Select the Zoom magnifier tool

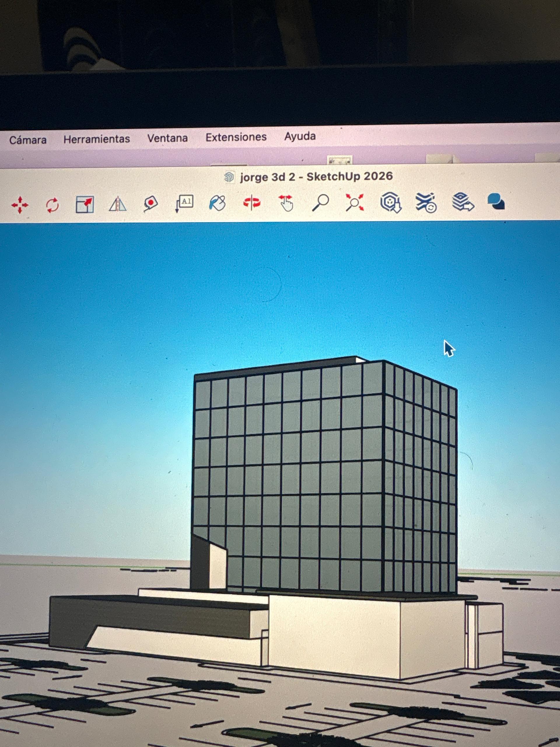(x=320, y=203)
